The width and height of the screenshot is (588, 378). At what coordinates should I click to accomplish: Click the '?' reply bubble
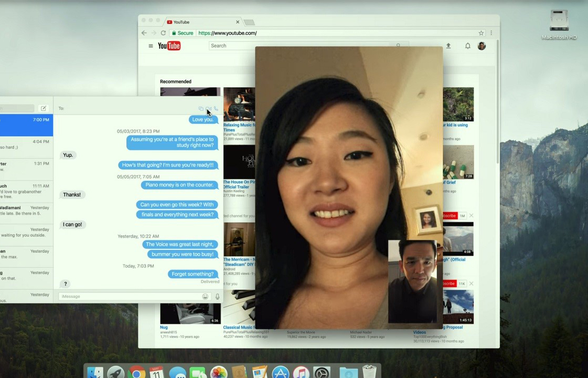(x=65, y=284)
